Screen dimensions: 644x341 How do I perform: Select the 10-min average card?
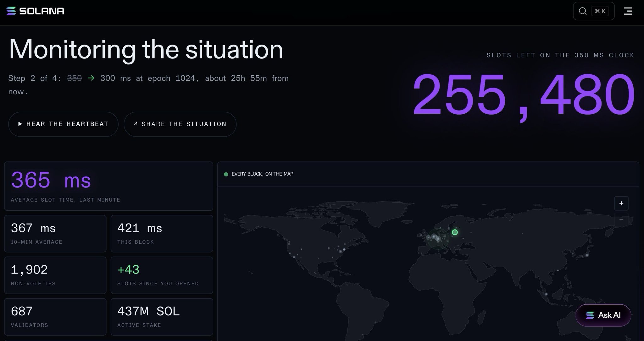tap(55, 234)
